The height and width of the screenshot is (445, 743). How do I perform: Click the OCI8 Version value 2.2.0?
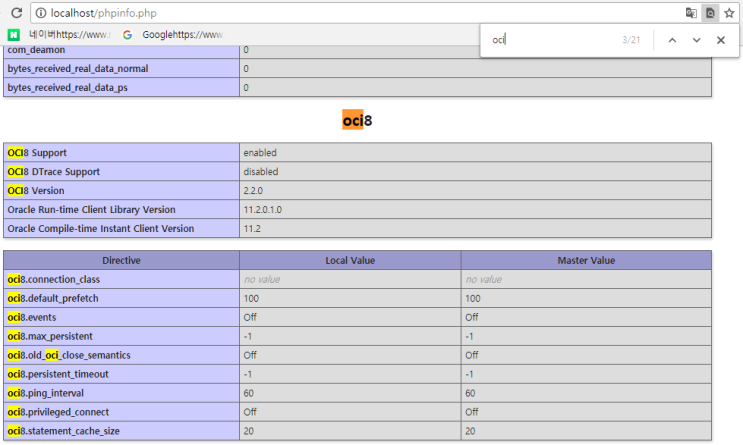point(253,191)
